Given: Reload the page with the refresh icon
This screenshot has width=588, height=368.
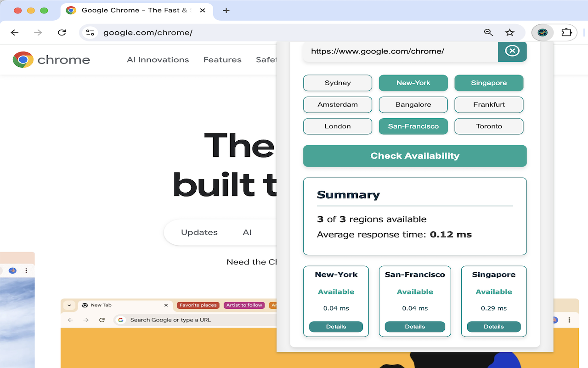Looking at the screenshot, I should tap(62, 33).
